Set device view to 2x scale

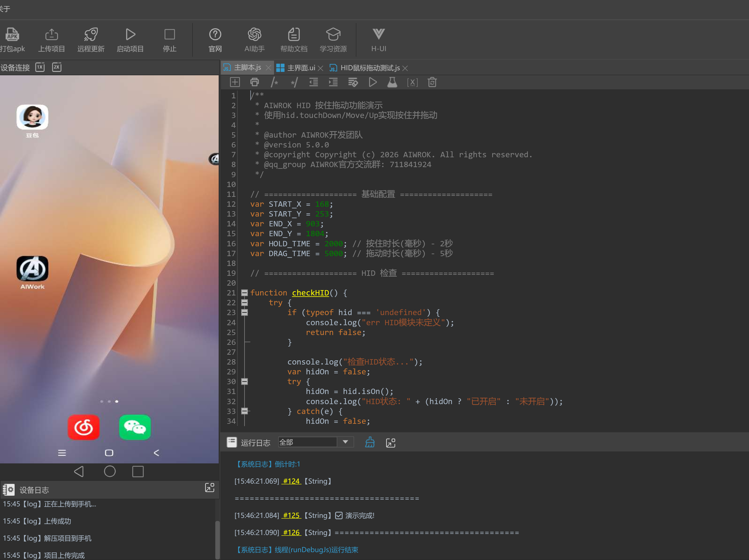point(57,67)
